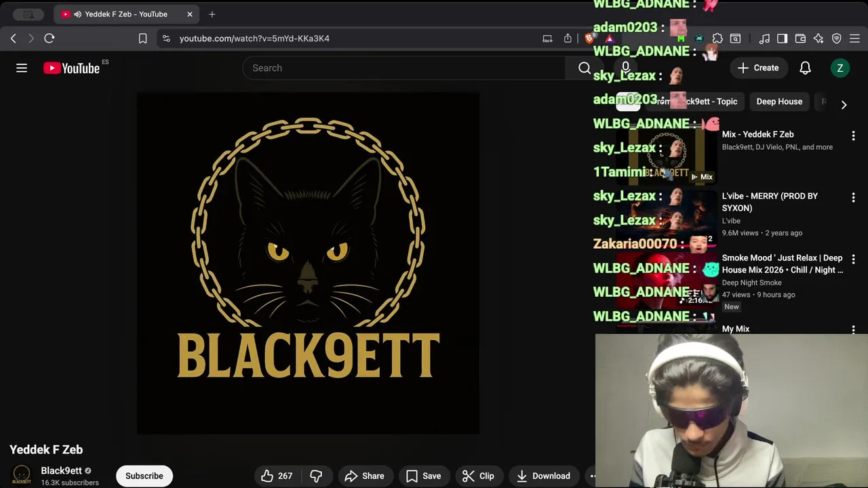This screenshot has height=488, width=868.
Task: Open a new browser tab
Action: pos(212,14)
